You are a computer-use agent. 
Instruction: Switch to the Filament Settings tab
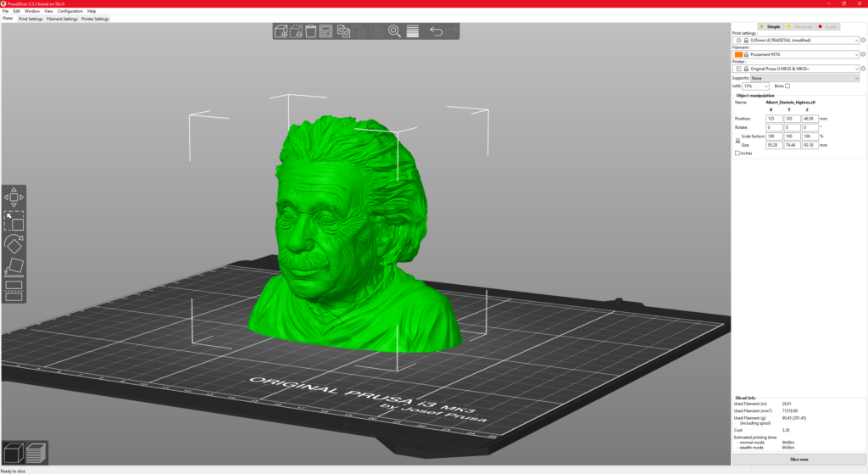tap(62, 19)
